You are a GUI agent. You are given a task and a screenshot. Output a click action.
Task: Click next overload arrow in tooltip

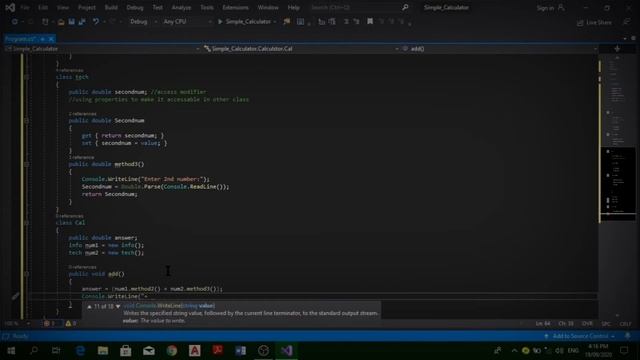(118, 306)
